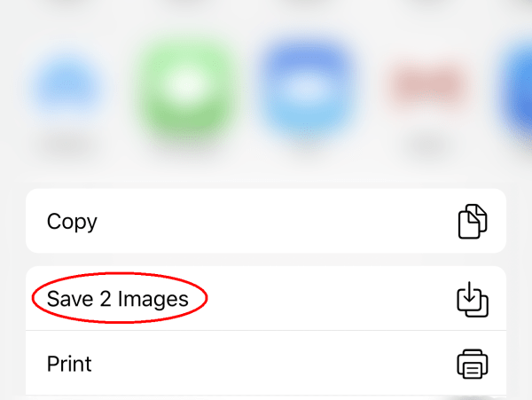This screenshot has height=400, width=532.
Task: Select the "Save 2 Images" text
Action: click(118, 299)
